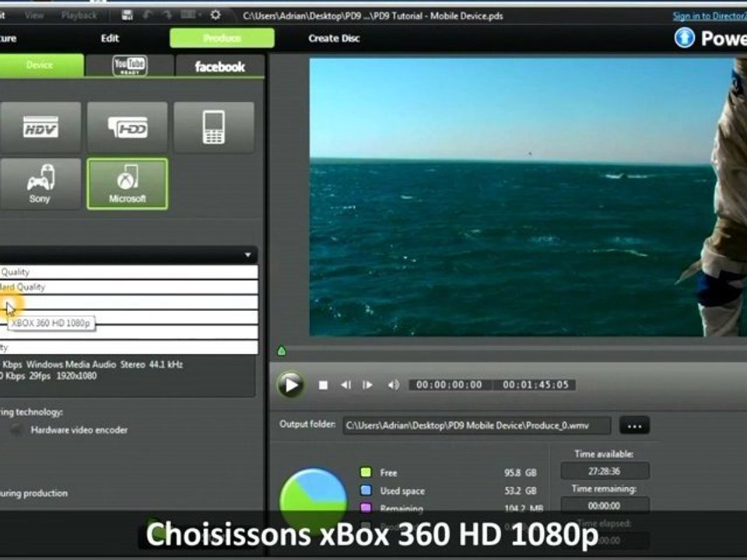This screenshot has height=560, width=747.
Task: Click the Time available value 27:28:36
Action: point(604,471)
